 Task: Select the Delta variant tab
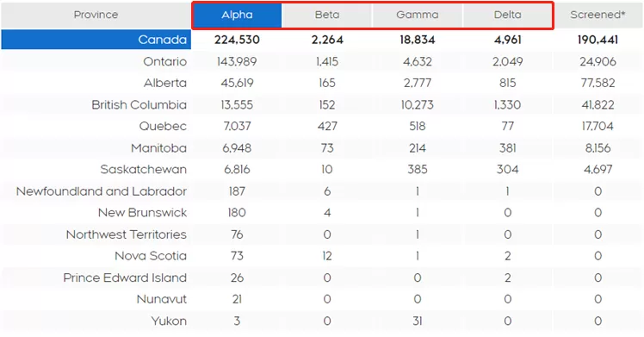[x=508, y=16]
